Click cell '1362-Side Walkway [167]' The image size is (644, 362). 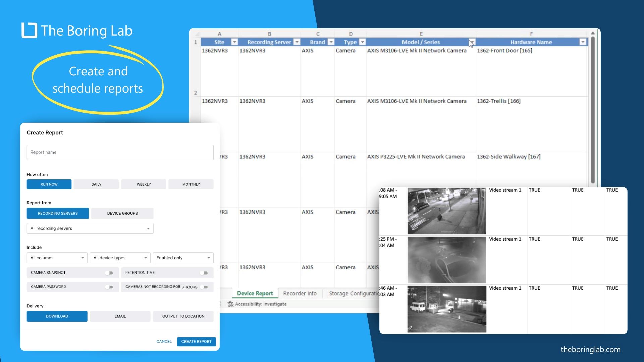click(x=532, y=169)
